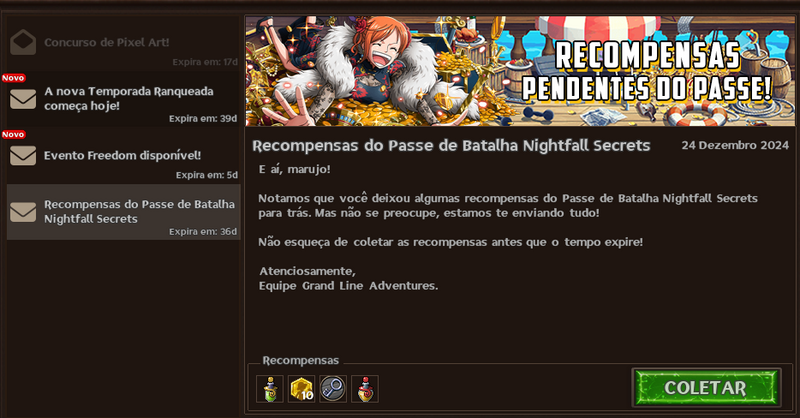Image resolution: width=800 pixels, height=418 pixels.
Task: Click the Novo badge above Evento Freedom
Action: 13,134
